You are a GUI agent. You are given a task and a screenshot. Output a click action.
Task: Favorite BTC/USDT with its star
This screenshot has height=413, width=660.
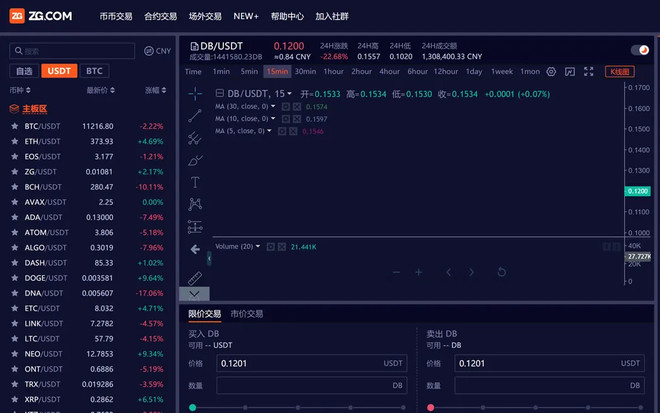pos(15,126)
